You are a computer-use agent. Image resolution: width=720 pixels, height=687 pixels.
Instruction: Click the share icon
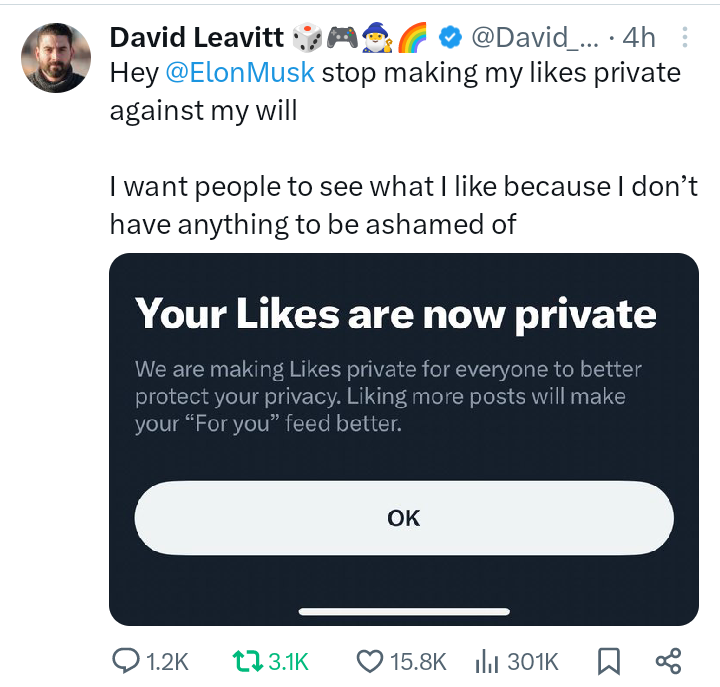click(x=668, y=661)
